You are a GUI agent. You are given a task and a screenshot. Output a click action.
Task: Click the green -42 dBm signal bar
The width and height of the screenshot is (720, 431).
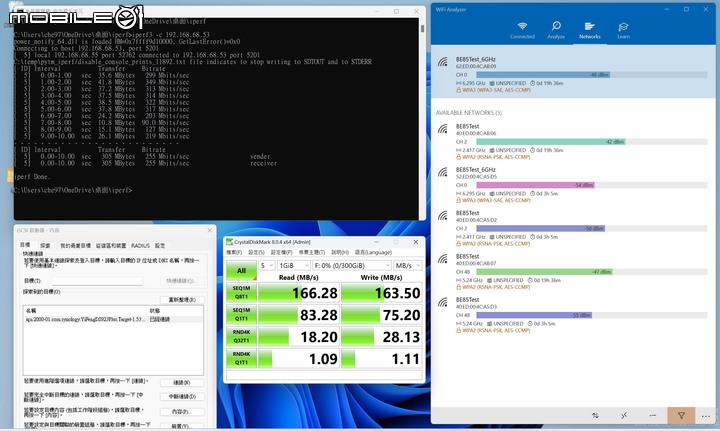(551, 142)
